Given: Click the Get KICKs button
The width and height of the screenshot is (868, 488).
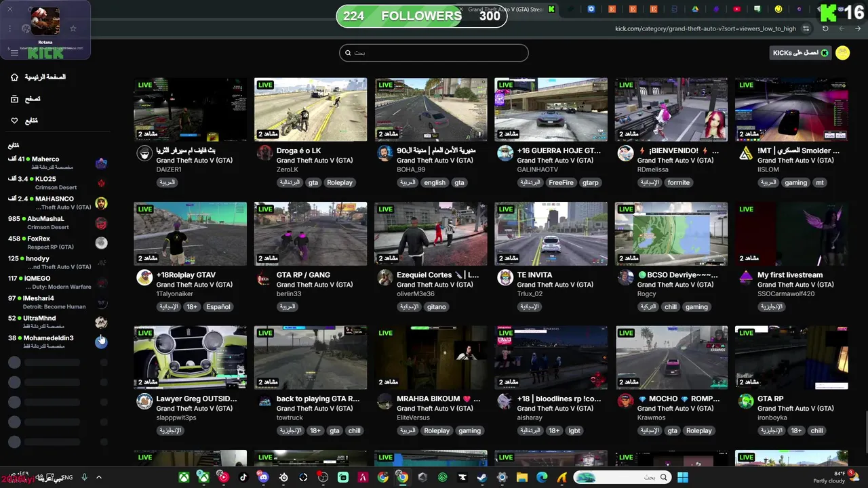Looking at the screenshot, I should click(800, 53).
